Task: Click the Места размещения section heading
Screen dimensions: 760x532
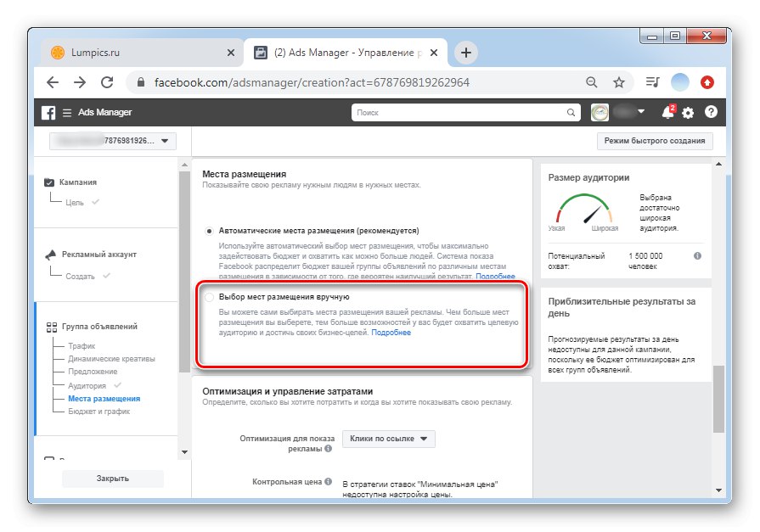Action: tap(244, 175)
